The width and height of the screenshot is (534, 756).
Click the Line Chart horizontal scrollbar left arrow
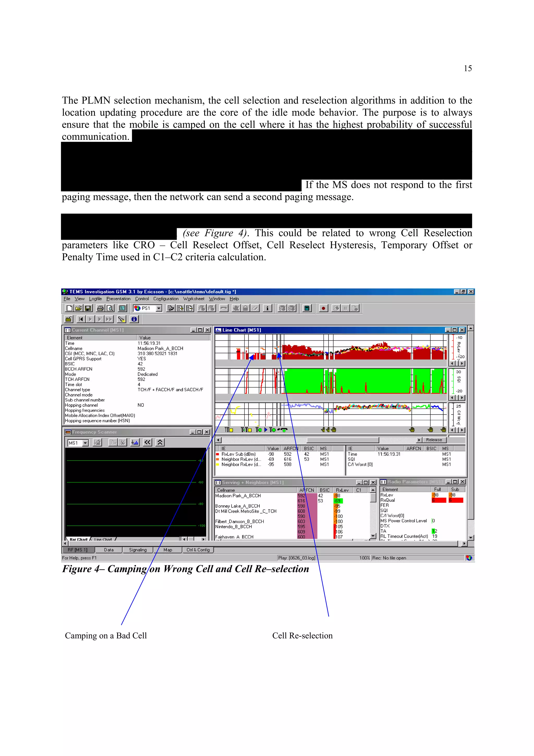click(219, 440)
